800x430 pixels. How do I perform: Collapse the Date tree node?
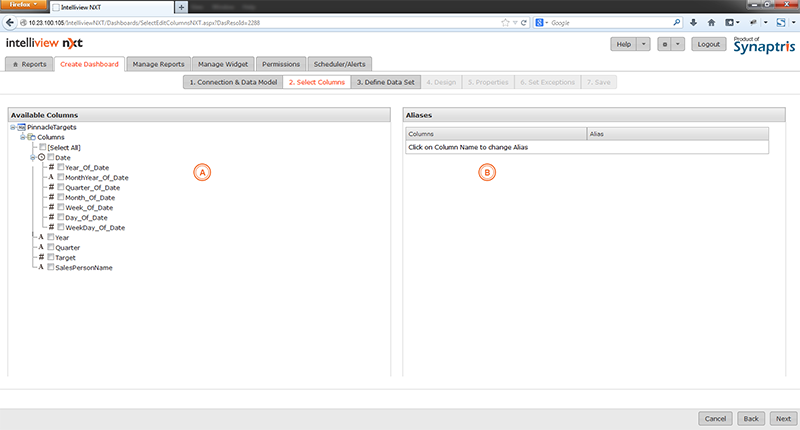32,157
